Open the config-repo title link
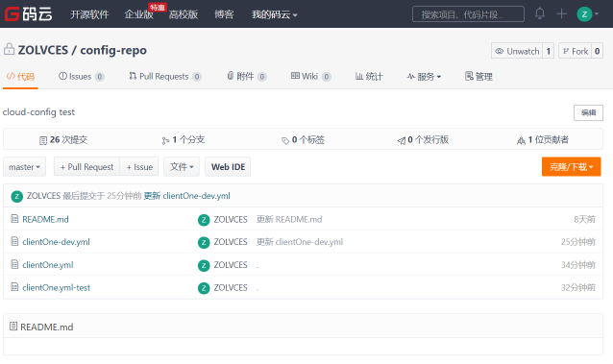Screen dimensions: 613x364 [113, 50]
